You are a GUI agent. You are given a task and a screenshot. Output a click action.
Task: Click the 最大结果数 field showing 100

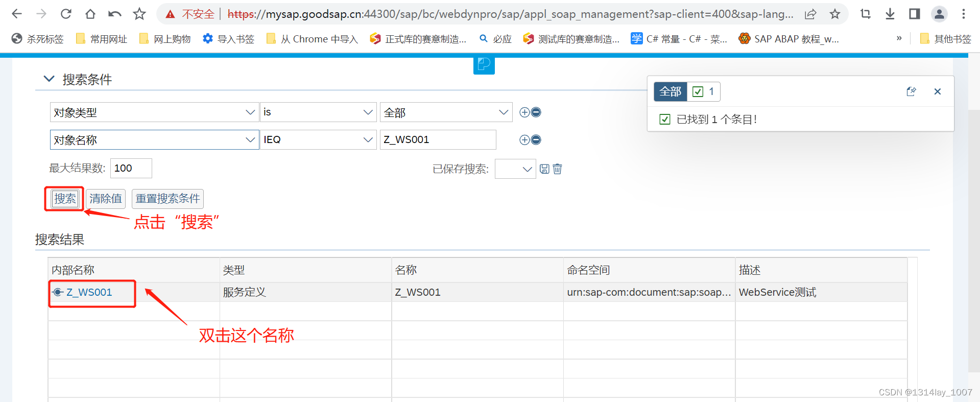(x=131, y=168)
